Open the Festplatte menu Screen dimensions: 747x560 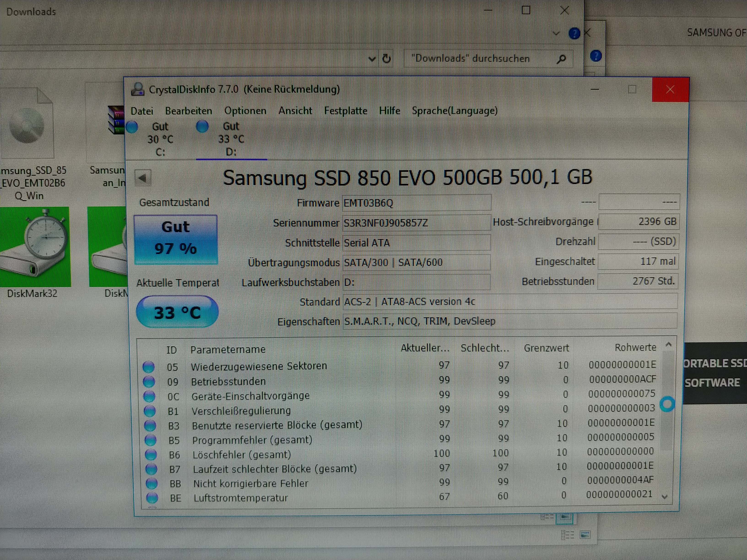346,111
